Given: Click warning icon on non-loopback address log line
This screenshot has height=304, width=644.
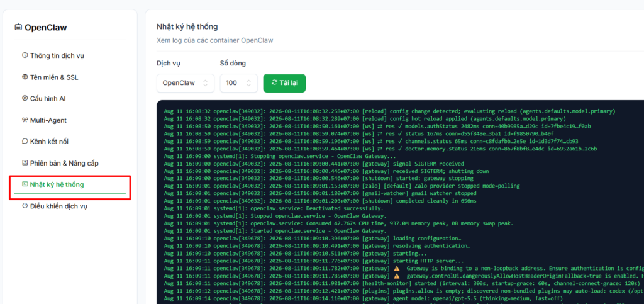Looking at the screenshot, I should 397,268.
